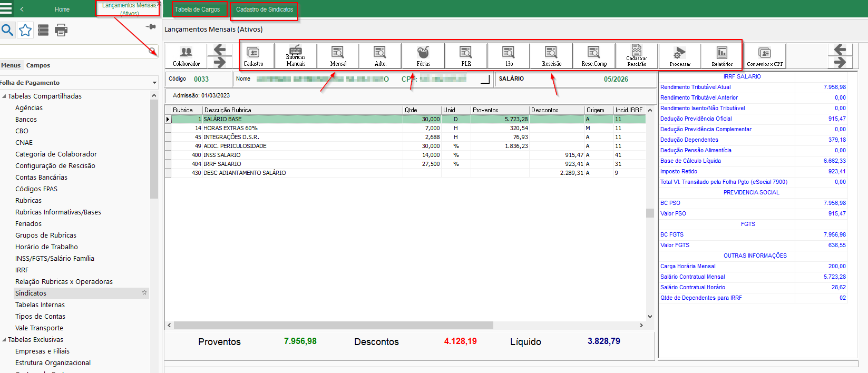Click the printer icon in sidebar

(x=61, y=31)
